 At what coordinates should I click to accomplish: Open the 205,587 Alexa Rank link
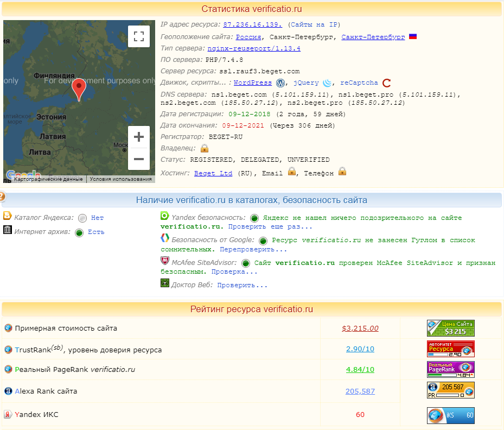pos(360,391)
